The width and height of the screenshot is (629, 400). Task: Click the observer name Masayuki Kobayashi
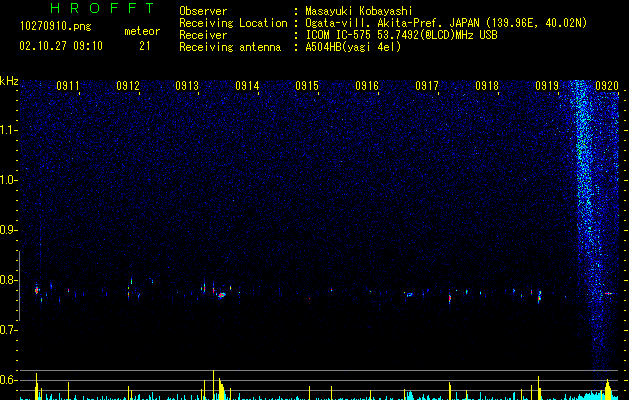click(x=359, y=11)
